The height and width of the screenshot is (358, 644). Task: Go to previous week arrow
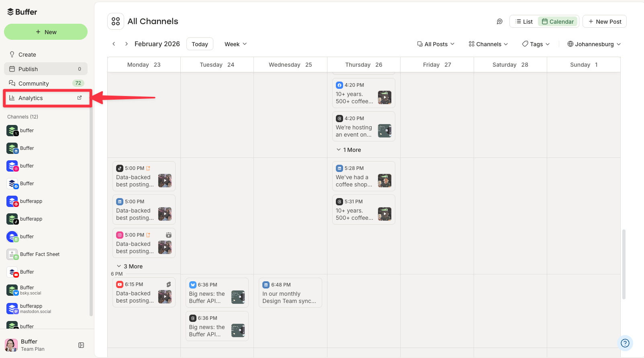(114, 44)
